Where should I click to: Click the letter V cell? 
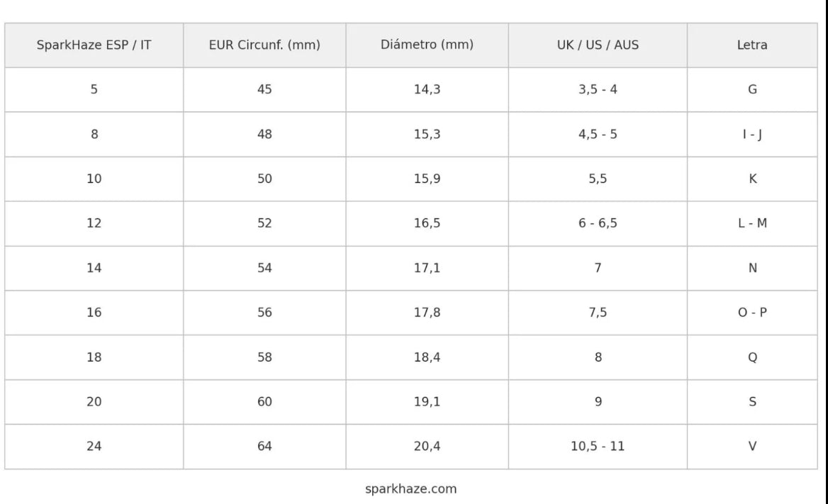tap(752, 447)
